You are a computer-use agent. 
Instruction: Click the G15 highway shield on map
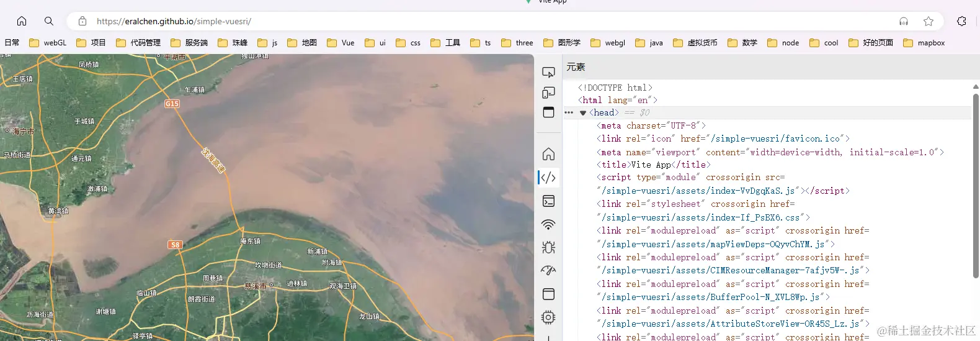(172, 104)
